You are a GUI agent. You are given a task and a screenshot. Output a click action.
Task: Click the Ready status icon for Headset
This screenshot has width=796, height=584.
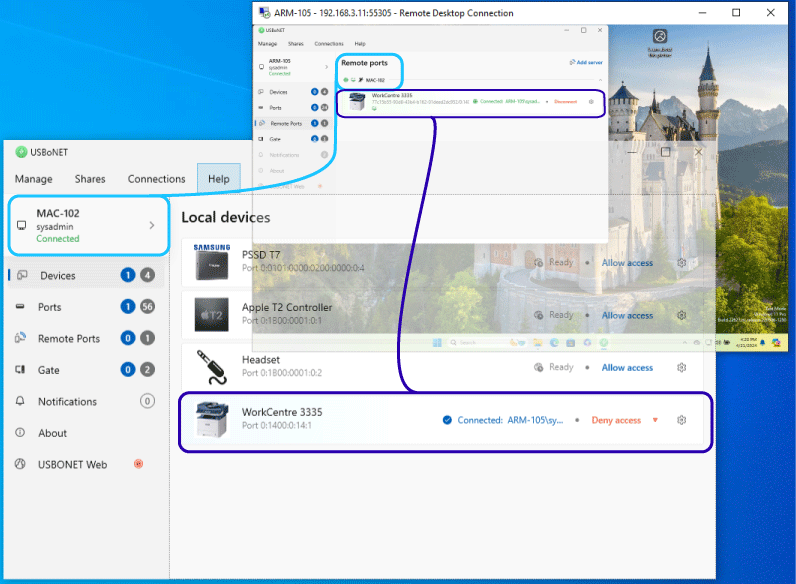539,367
